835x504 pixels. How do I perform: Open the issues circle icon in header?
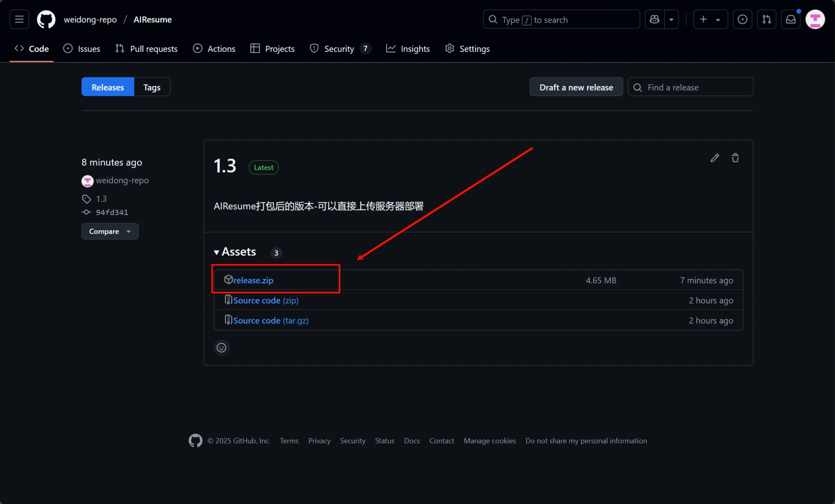tap(742, 19)
